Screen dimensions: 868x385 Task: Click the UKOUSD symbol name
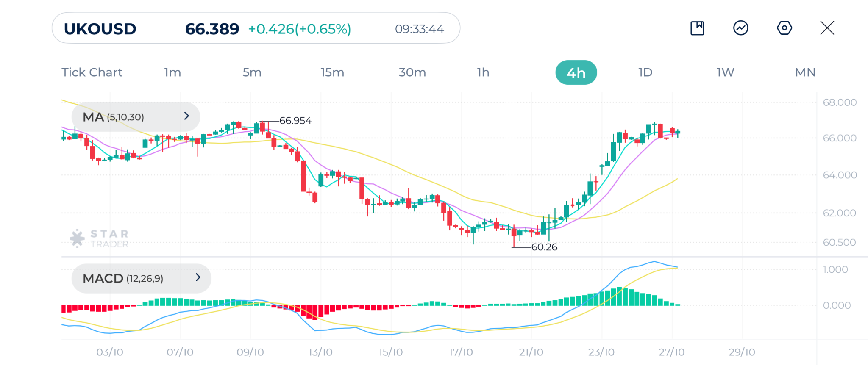[100, 29]
